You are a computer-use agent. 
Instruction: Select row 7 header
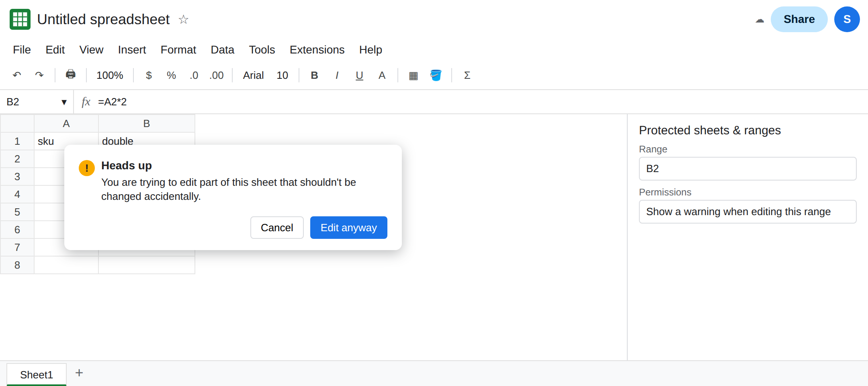click(17, 247)
